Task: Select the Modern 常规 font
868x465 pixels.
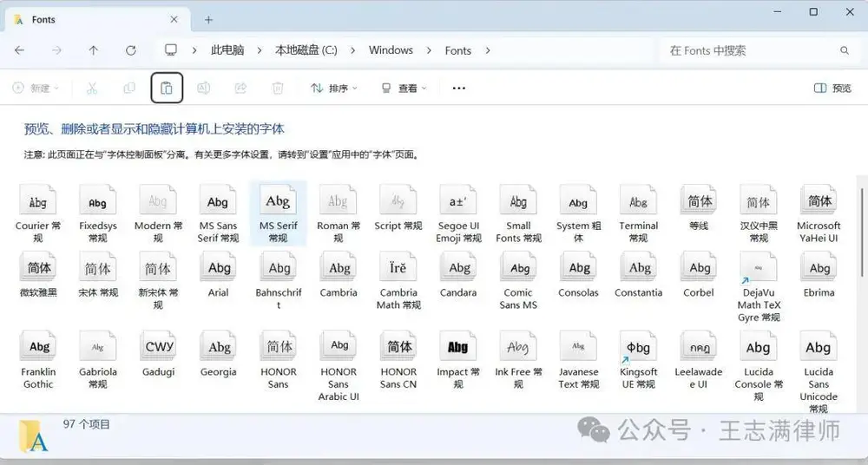Action: (x=158, y=213)
